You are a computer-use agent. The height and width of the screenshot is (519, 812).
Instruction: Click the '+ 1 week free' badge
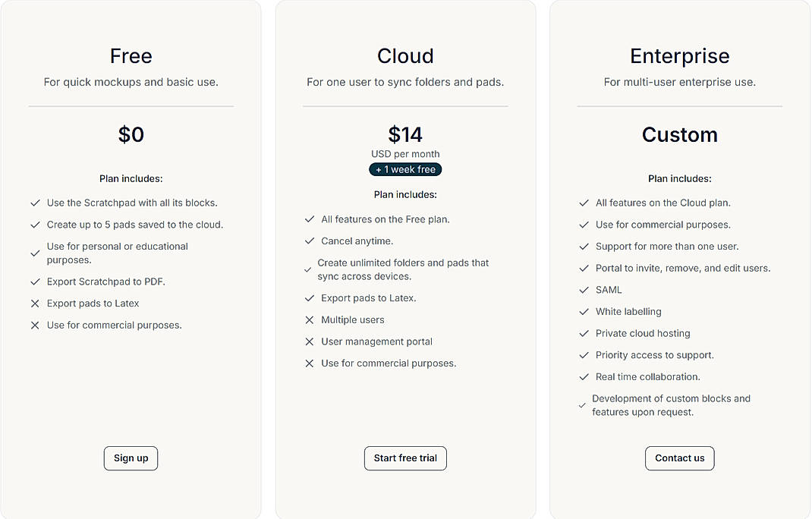(x=405, y=169)
